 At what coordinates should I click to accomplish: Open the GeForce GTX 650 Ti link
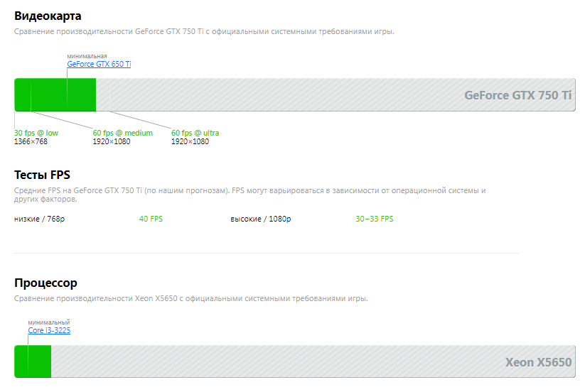pyautogui.click(x=99, y=64)
